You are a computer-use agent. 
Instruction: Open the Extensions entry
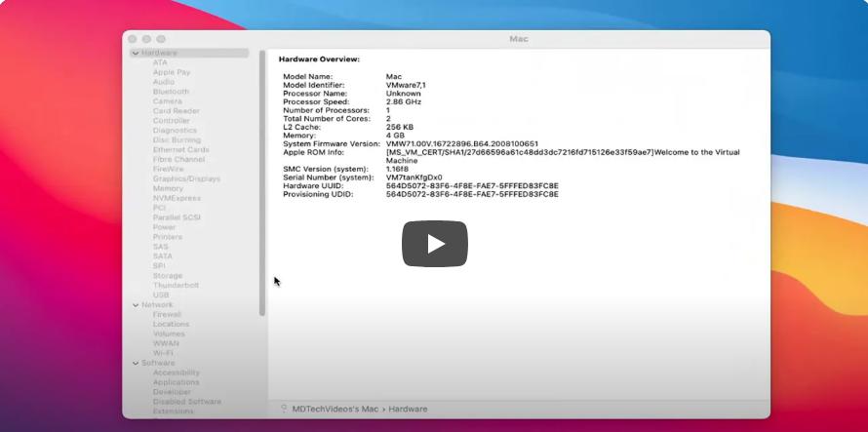(x=174, y=412)
